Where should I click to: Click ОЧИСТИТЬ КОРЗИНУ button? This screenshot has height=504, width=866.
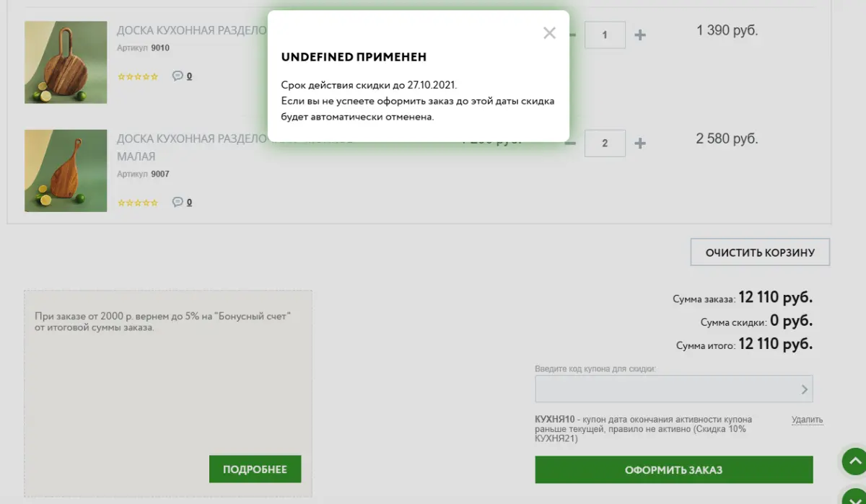[x=760, y=252]
